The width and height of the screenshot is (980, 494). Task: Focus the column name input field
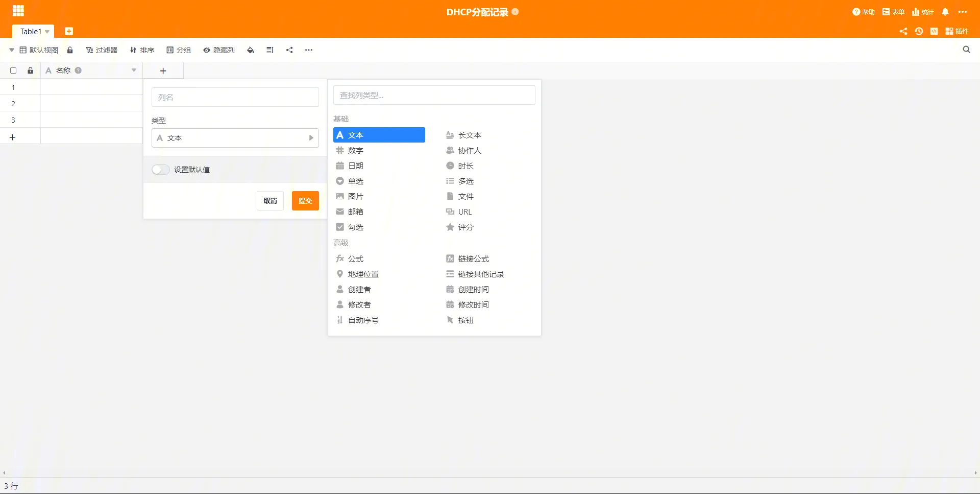[235, 97]
